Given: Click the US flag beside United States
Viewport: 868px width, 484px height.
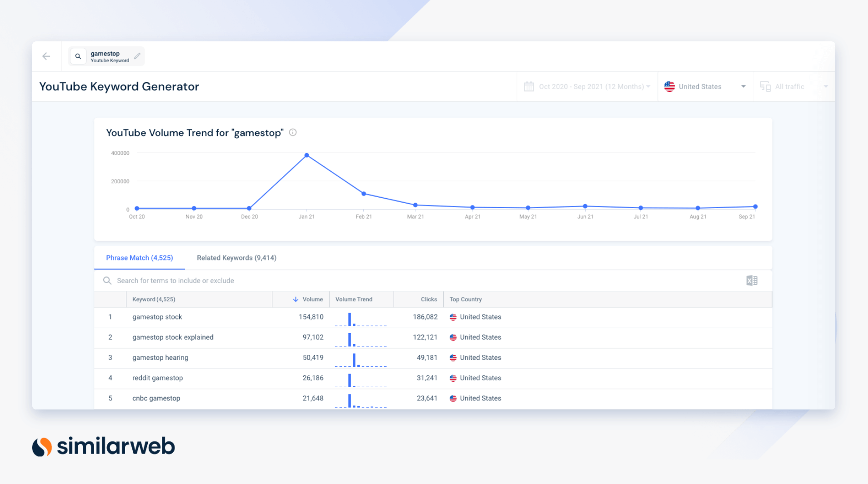Looking at the screenshot, I should point(669,86).
